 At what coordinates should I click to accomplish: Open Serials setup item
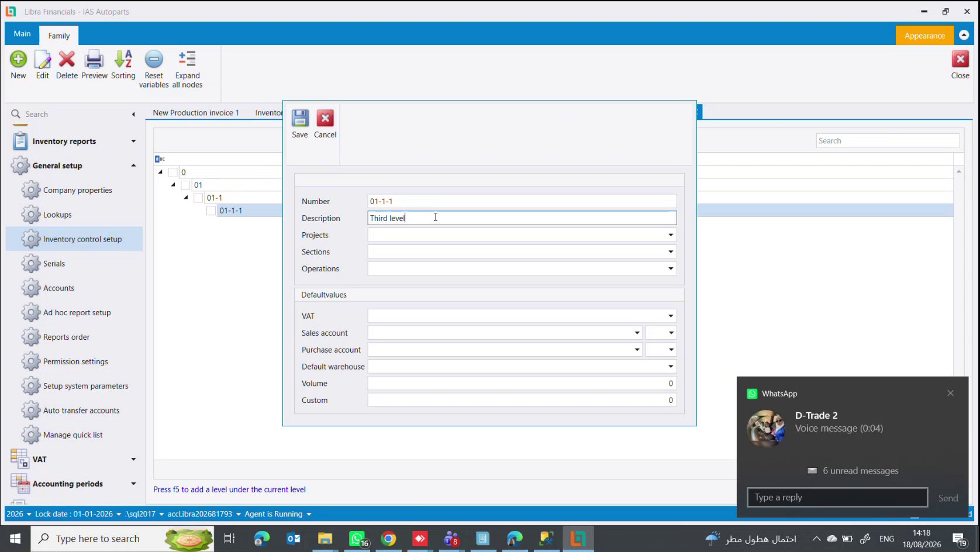tap(54, 264)
